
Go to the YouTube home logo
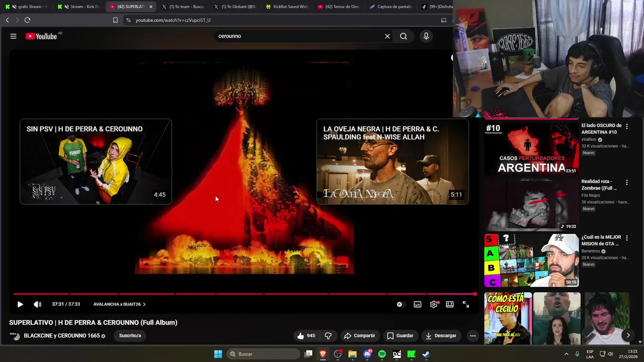pos(41,36)
